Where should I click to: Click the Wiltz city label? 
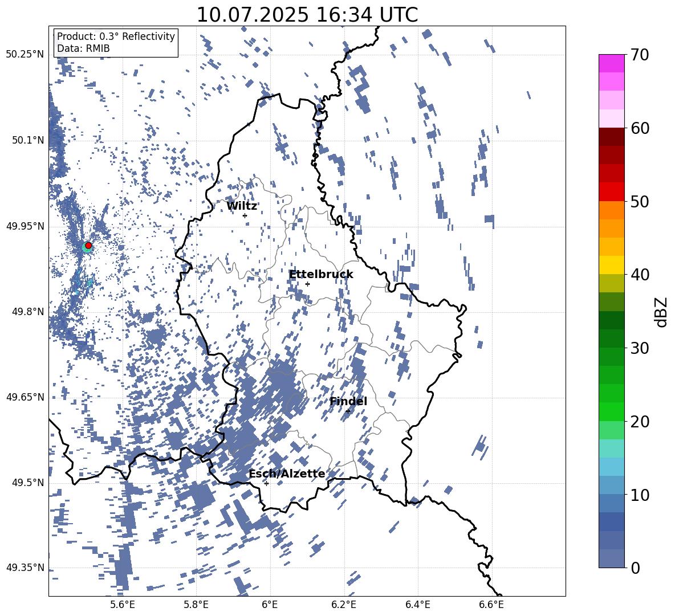pyautogui.click(x=242, y=206)
